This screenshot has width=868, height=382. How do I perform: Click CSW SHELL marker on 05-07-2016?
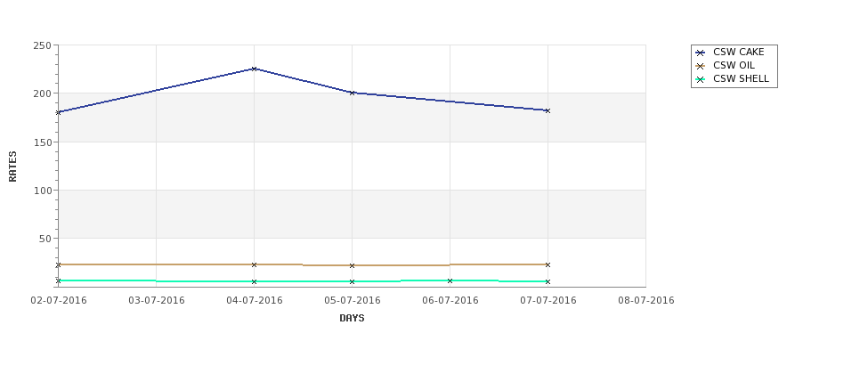pyautogui.click(x=352, y=281)
